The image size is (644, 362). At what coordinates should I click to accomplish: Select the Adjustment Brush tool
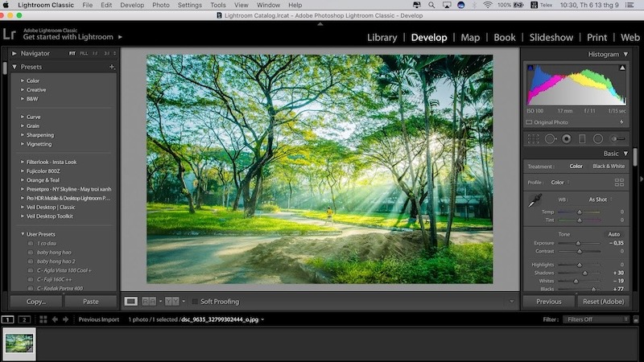[617, 139]
